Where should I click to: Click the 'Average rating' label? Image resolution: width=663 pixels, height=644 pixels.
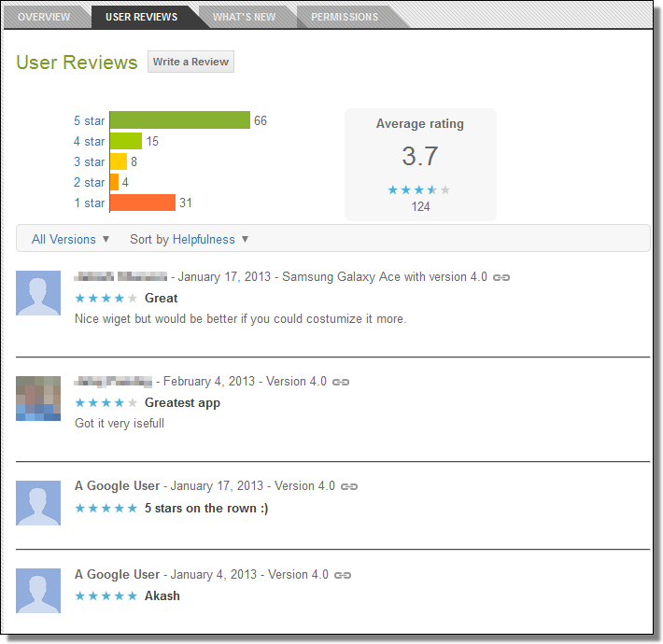click(420, 124)
